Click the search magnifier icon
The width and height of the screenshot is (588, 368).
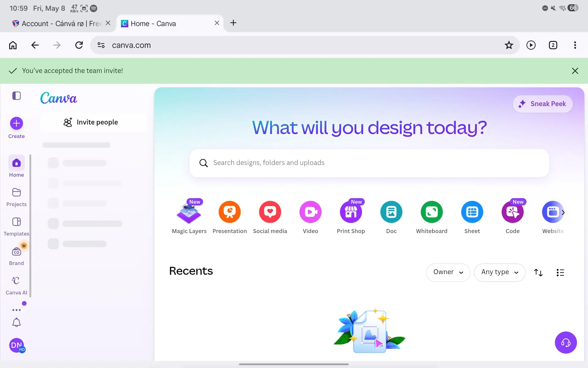pos(203,163)
